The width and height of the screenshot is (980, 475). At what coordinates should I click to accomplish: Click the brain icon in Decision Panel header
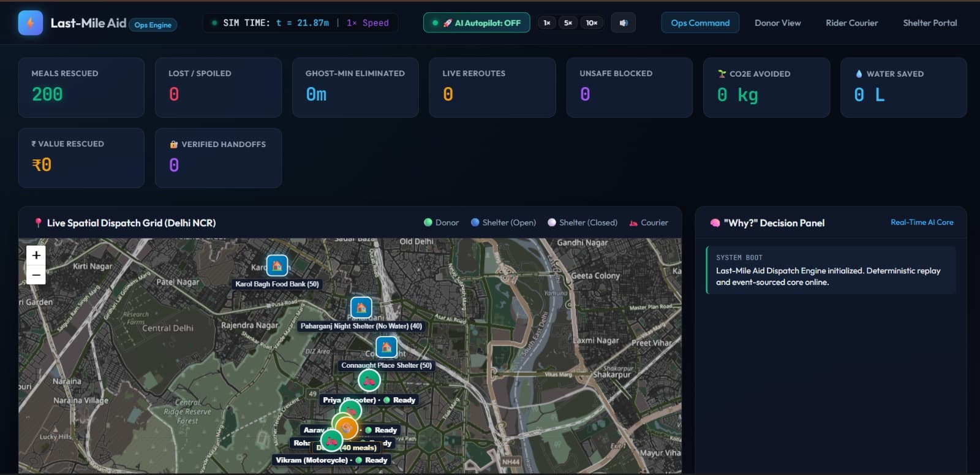(715, 223)
